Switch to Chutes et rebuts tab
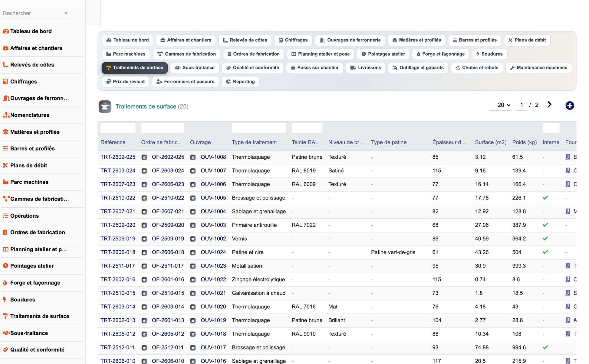Screen dimensions: 589x364 click(477, 68)
